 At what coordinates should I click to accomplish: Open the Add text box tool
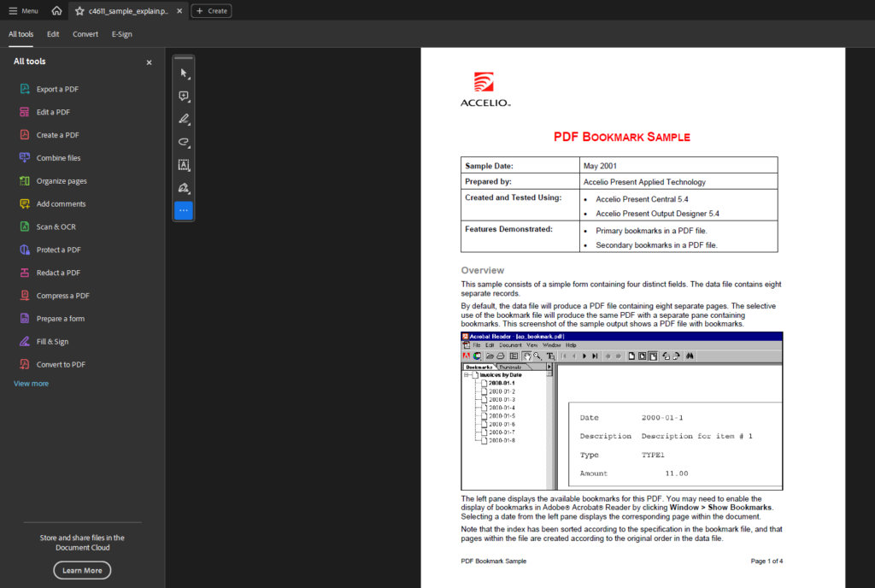[x=184, y=165]
